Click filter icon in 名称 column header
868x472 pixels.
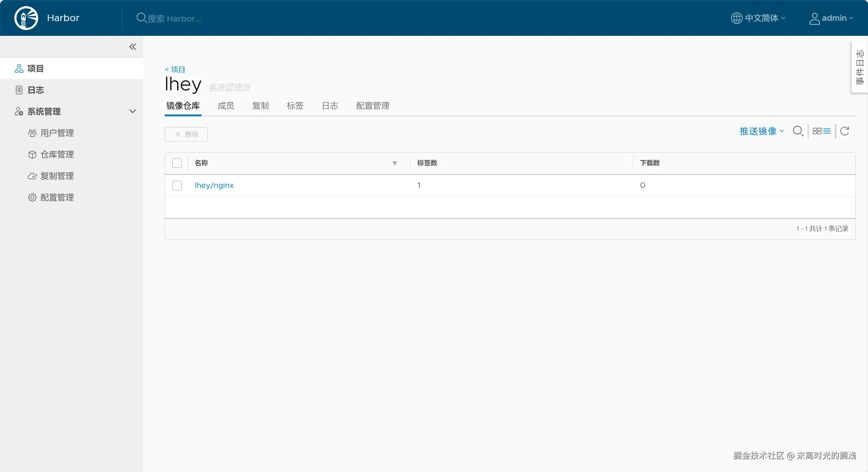[394, 163]
